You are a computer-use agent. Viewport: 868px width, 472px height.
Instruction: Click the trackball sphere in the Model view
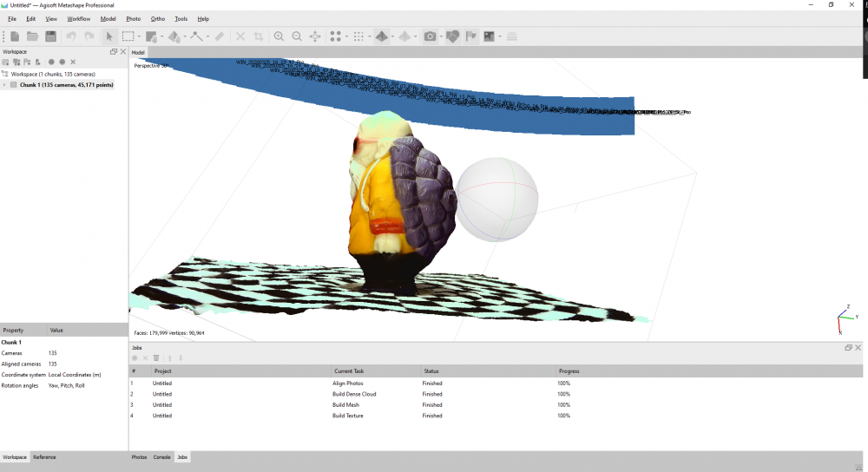click(x=496, y=200)
